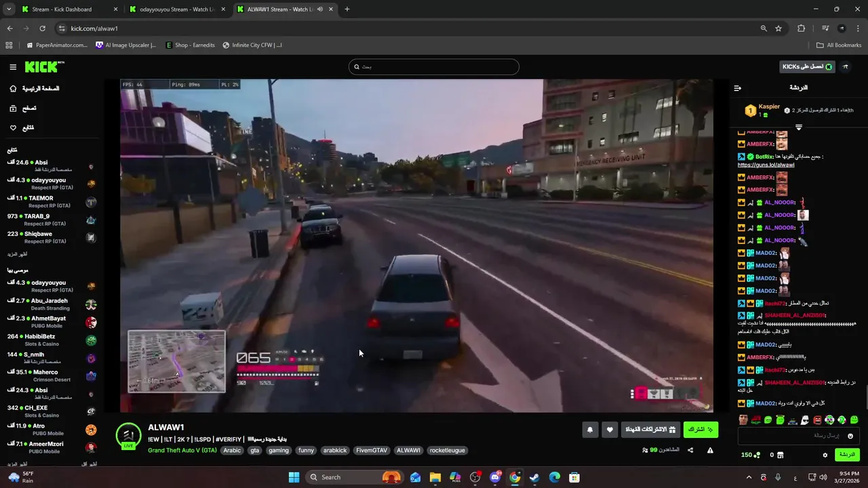Open the chat shop icon
The image size is (868, 488).
click(x=781, y=455)
